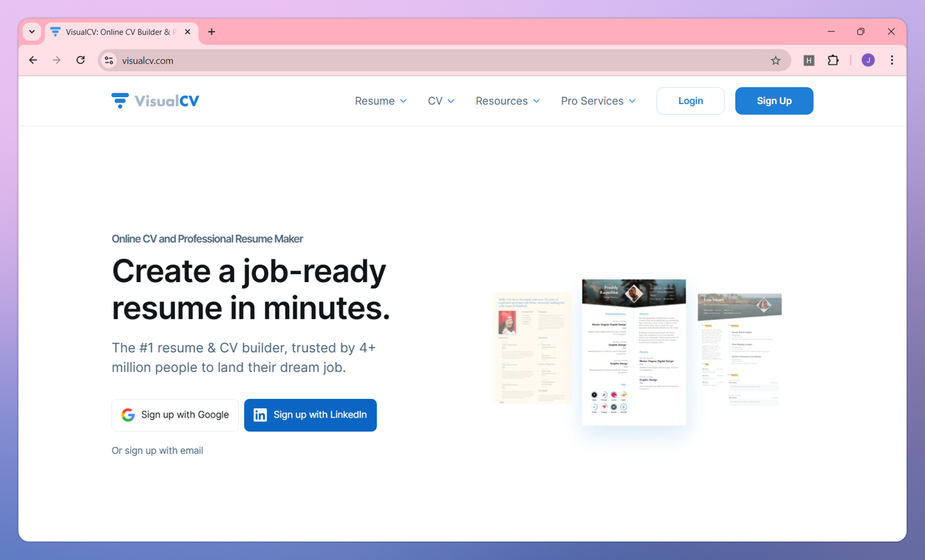Open the tab search chevron button
Screen dimensions: 925x560
click(x=32, y=32)
